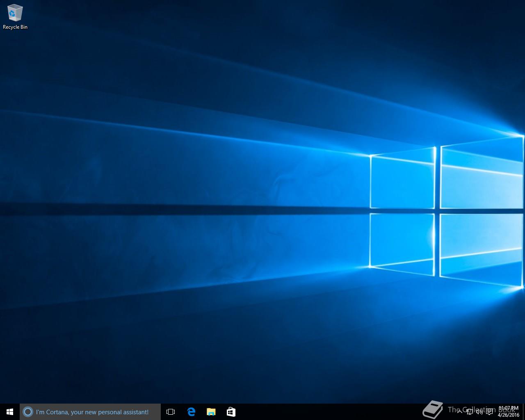Viewport: 525px width, 420px height.
Task: Open the Action Center notifications icon
Action: coord(489,412)
